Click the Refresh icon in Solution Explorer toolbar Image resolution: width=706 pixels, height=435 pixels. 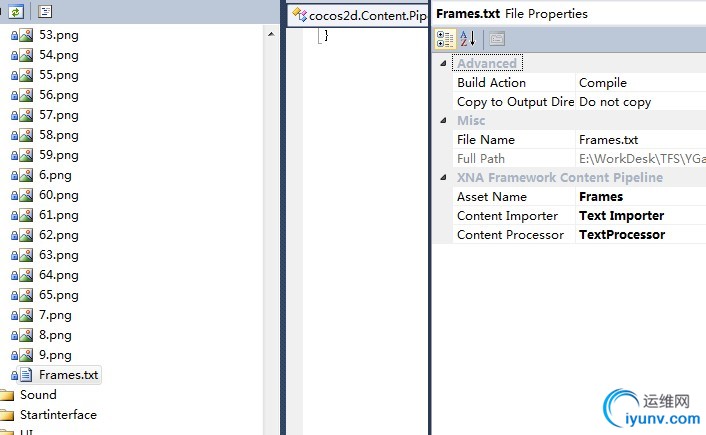[17, 11]
